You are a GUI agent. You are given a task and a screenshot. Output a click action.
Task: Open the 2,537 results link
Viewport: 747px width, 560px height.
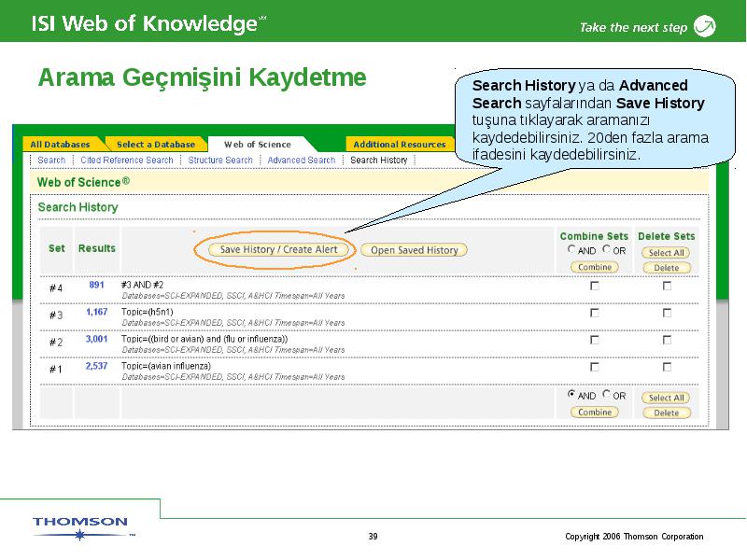[97, 366]
